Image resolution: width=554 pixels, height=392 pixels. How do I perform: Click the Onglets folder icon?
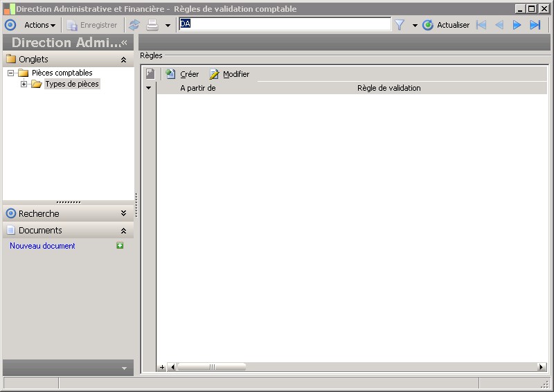[11, 59]
